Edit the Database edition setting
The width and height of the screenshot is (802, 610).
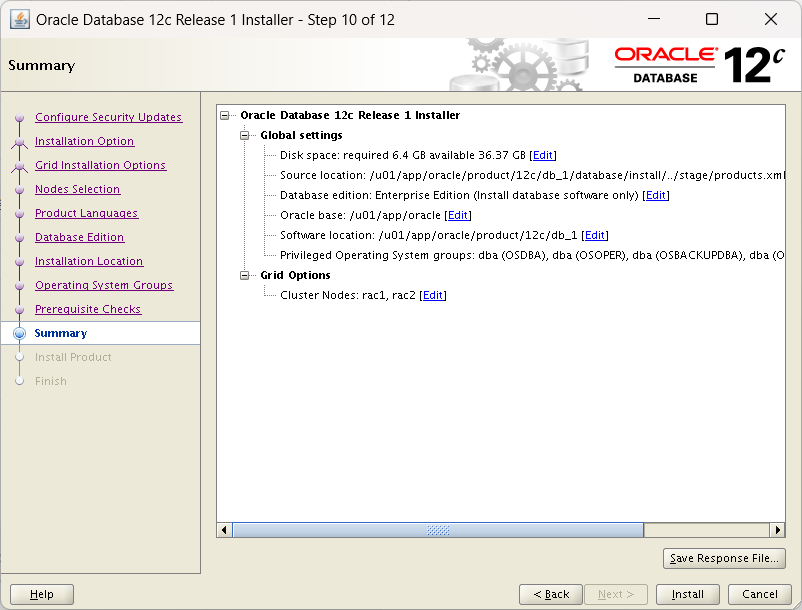[656, 195]
